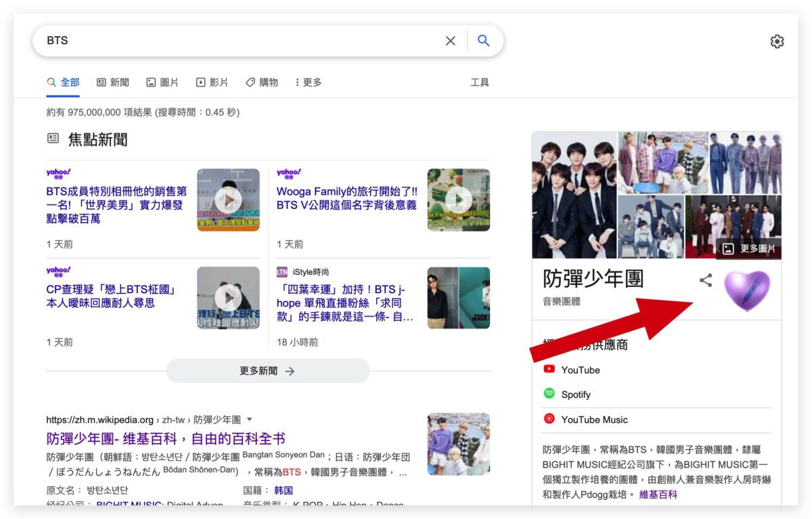Screen dimensions: 812x519
Task: Open Wikipedia result 防彈少年團- 維基百科
Action: tap(166, 438)
